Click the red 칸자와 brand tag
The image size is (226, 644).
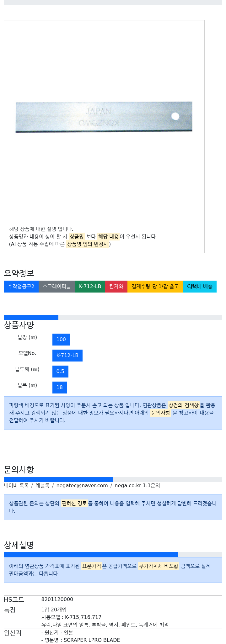[116, 287]
